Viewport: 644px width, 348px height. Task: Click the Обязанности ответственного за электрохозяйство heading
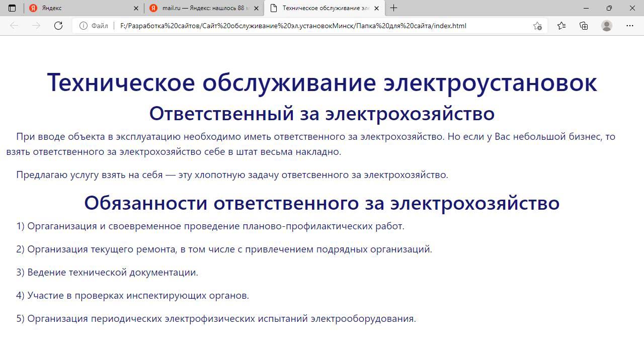point(322,203)
